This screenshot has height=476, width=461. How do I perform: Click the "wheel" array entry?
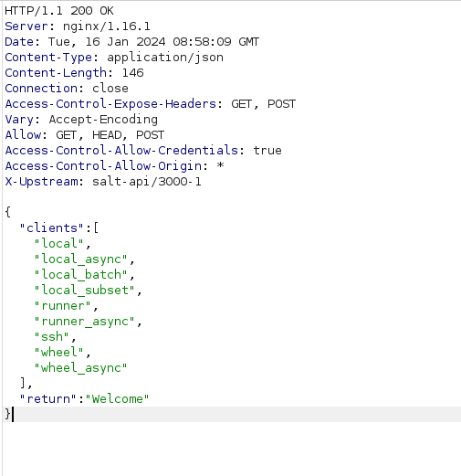pos(58,353)
